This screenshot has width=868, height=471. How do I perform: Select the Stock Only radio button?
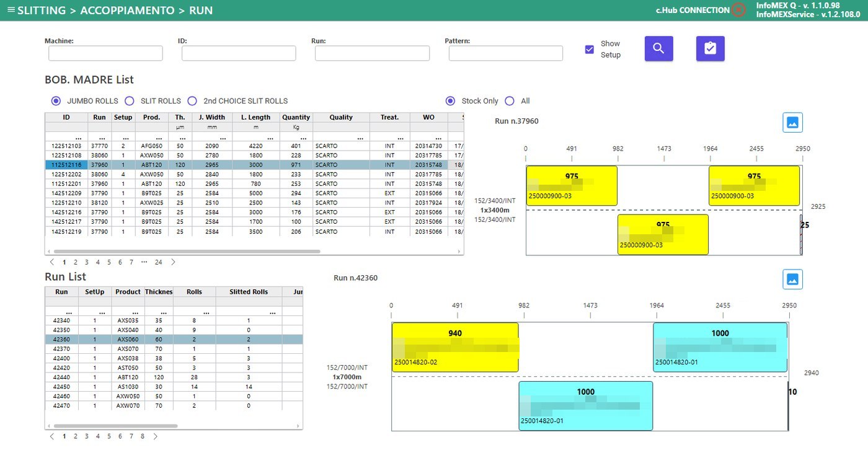[451, 101]
